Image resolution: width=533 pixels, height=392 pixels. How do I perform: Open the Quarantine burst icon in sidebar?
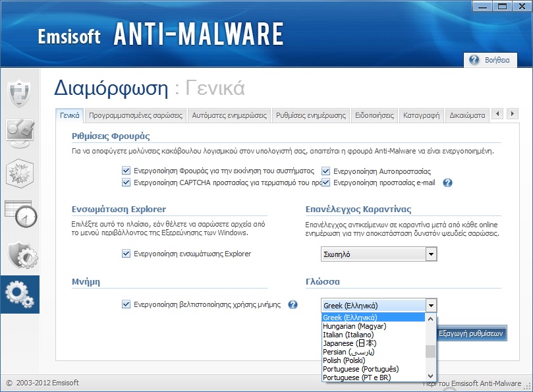tap(20, 173)
